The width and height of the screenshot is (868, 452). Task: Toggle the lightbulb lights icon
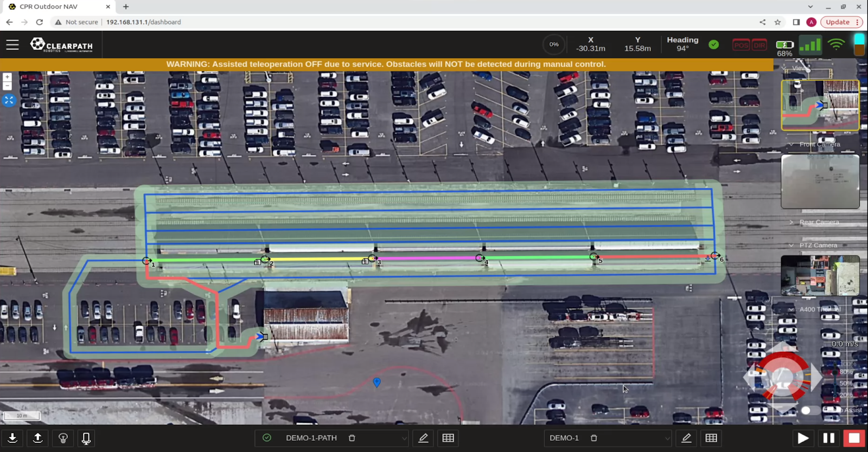click(x=63, y=438)
